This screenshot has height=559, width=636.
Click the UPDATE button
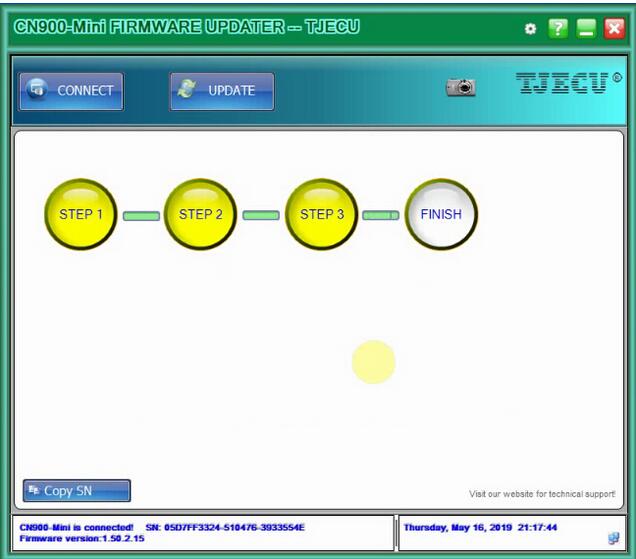click(x=222, y=91)
